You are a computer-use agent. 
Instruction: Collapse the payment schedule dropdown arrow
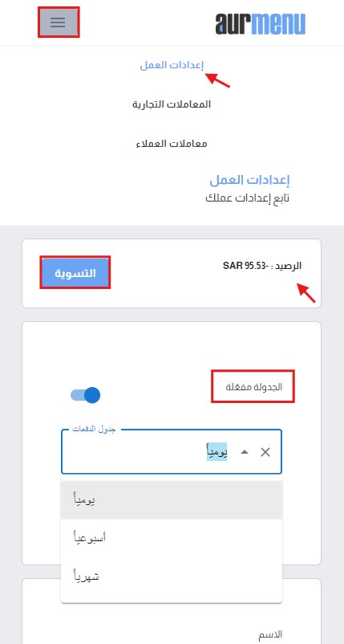click(x=245, y=452)
